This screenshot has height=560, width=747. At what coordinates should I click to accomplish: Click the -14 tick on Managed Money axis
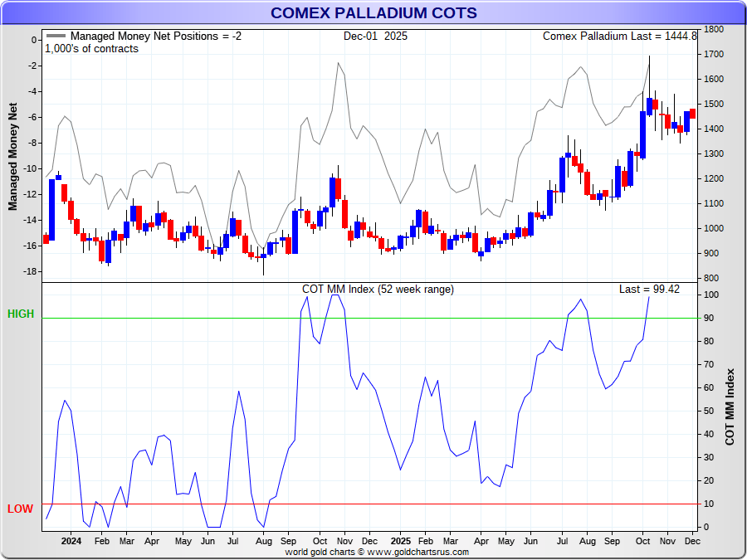click(30, 220)
